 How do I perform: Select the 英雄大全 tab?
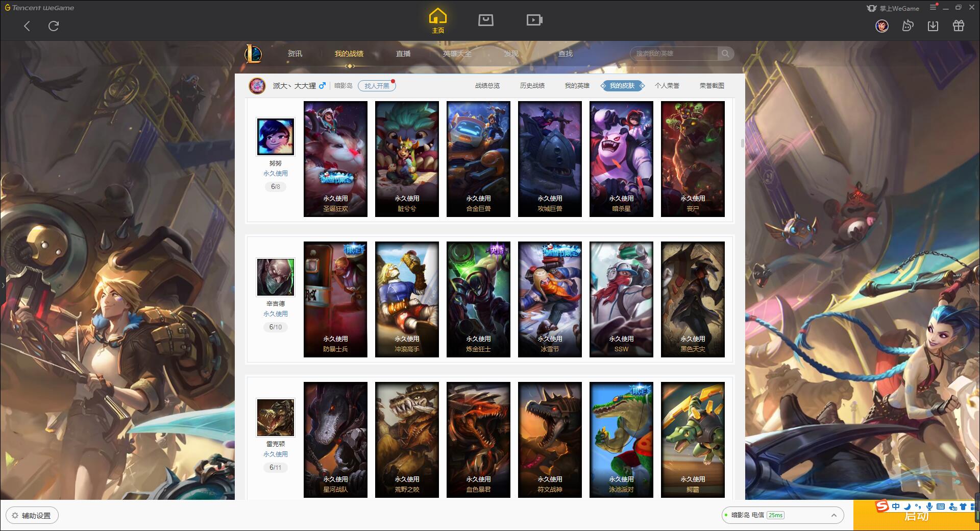[x=457, y=54]
